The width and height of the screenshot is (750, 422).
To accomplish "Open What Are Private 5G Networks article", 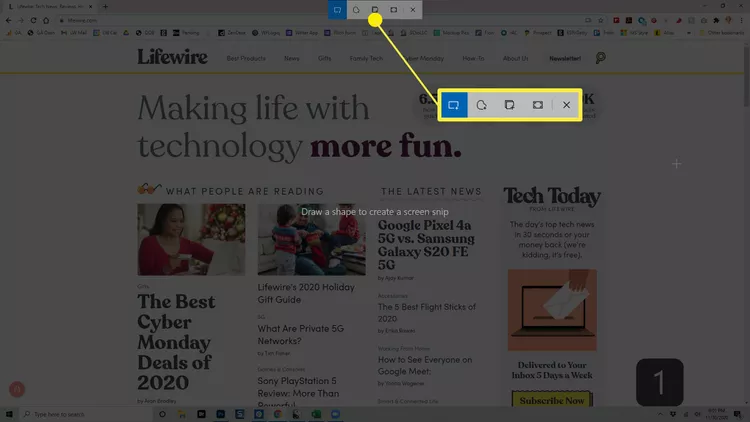I will coord(300,334).
